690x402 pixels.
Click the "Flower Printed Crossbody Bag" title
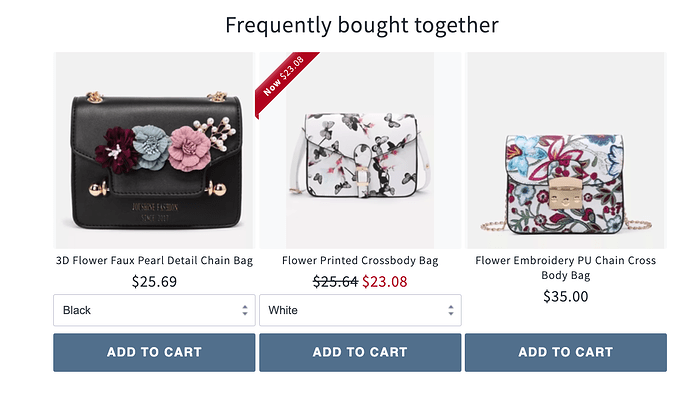(360, 261)
